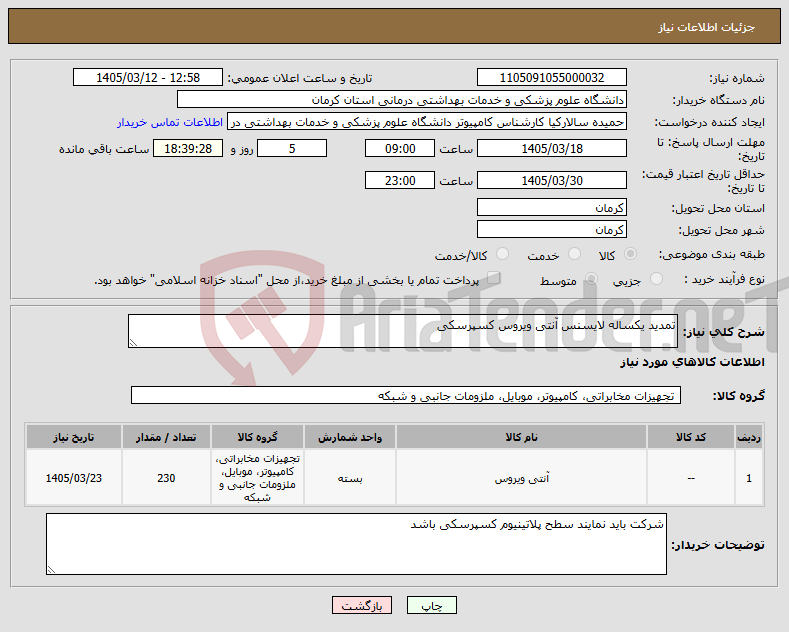This screenshot has width=789, height=632.
Task: Click the گروه کالا column header
Action: click(257, 437)
